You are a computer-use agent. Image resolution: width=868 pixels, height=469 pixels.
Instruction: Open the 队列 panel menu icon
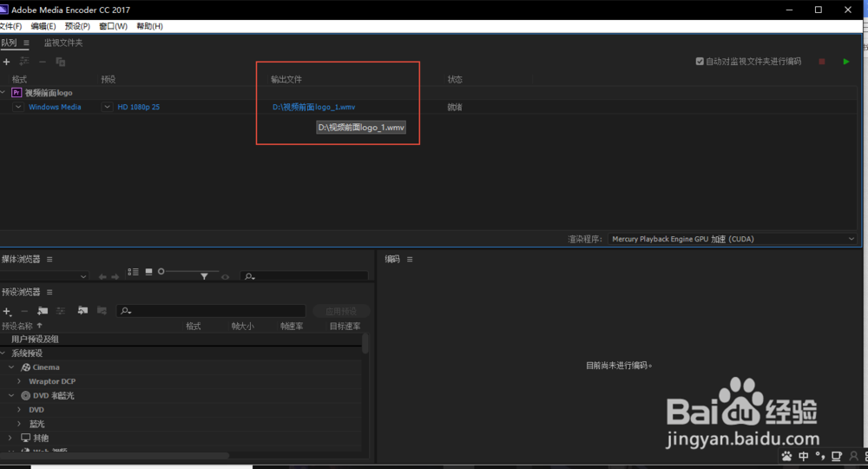26,43
